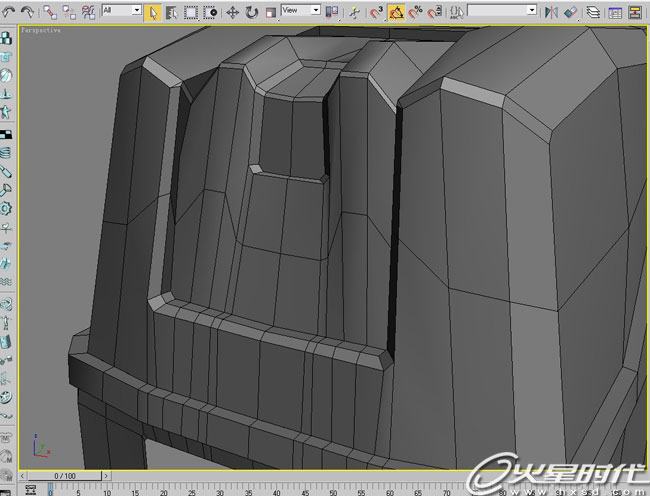Click the Create Rigid Body Collection icon
Screen dimensions: 650x496
coord(6,38)
